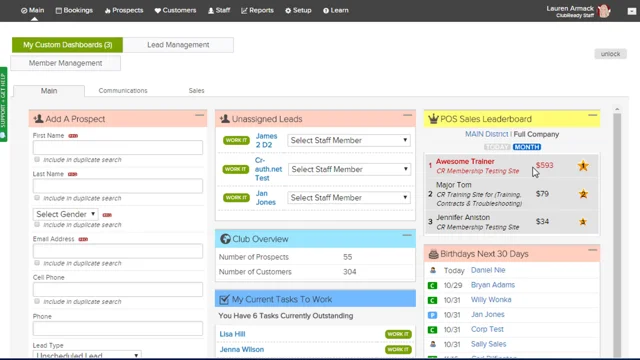Collapse the Club Overview panel
This screenshot has height=360, width=640.
pos(407,236)
